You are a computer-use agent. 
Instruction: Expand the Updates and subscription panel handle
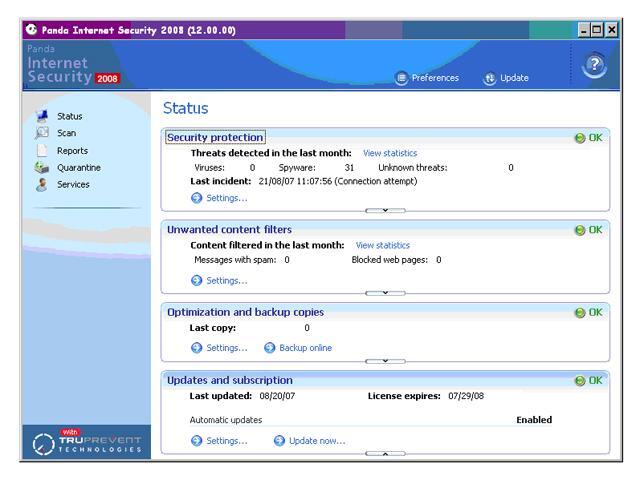pos(385,453)
